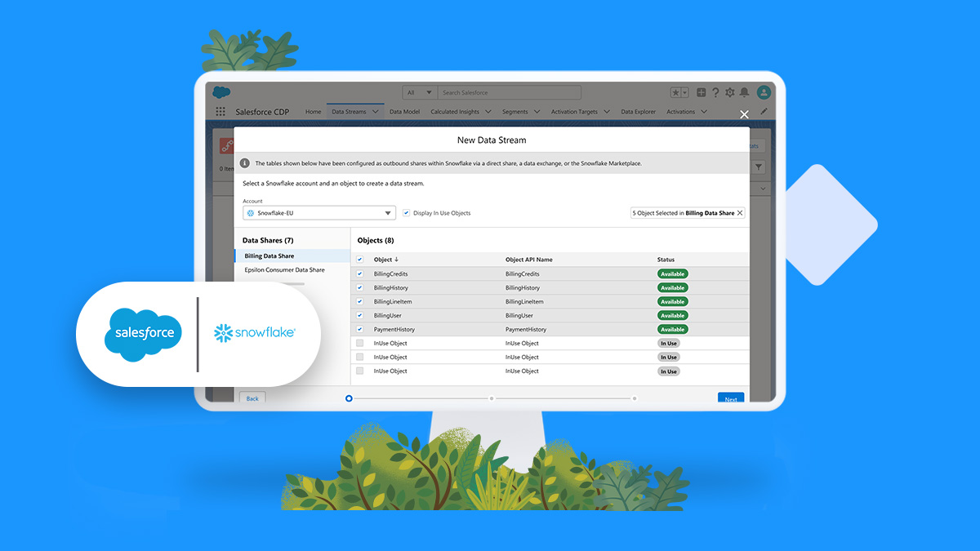Screen dimensions: 980x551
Task: Click the pencil edit icon near the close button
Action: [764, 111]
